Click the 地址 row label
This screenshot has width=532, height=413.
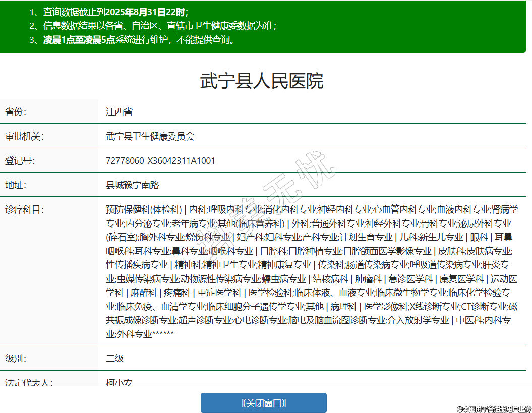[x=16, y=185]
